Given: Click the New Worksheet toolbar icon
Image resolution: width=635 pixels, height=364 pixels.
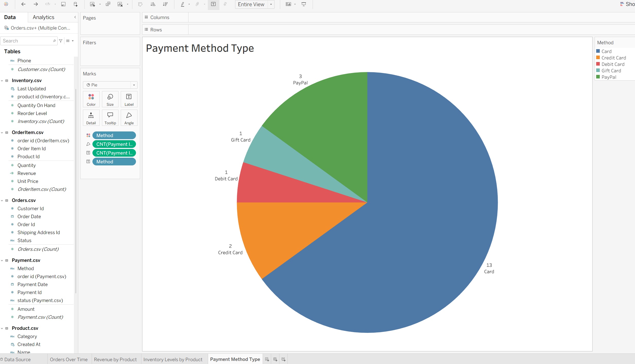Looking at the screenshot, I should tap(92, 4).
